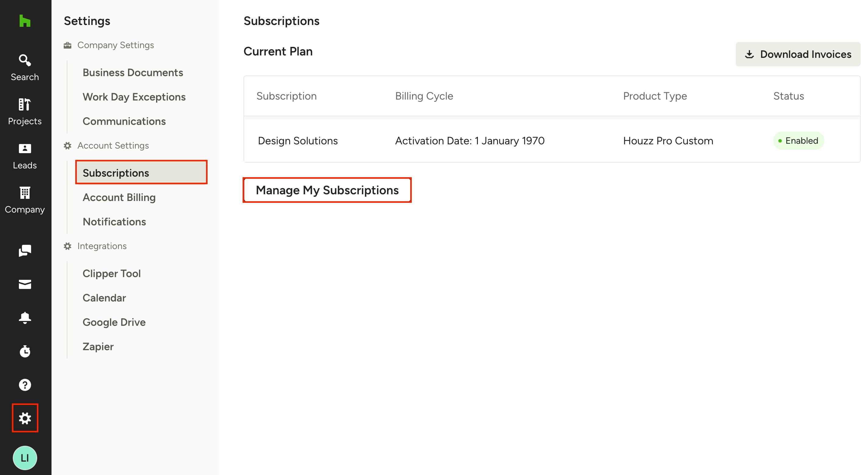The height and width of the screenshot is (475, 868).
Task: Click the Company Settings section label
Action: pyautogui.click(x=116, y=45)
